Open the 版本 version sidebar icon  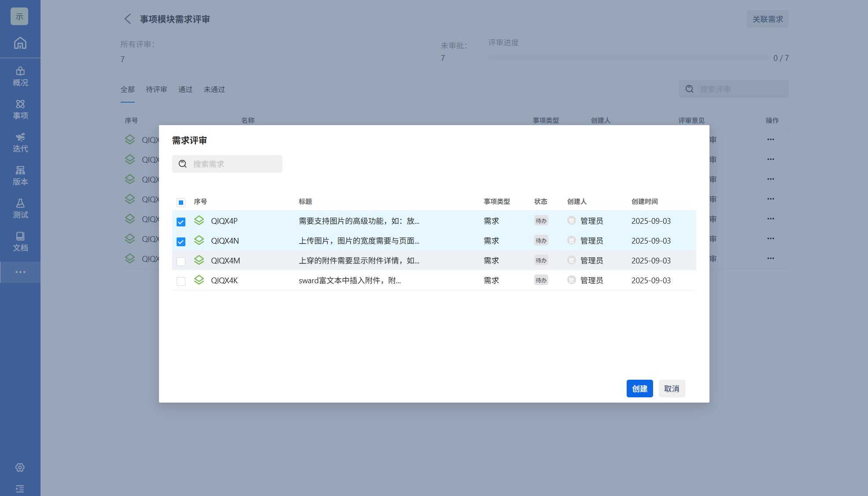20,176
